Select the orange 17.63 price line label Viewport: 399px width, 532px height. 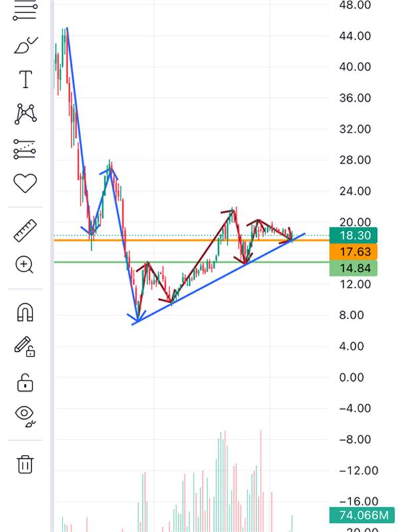coord(353,252)
